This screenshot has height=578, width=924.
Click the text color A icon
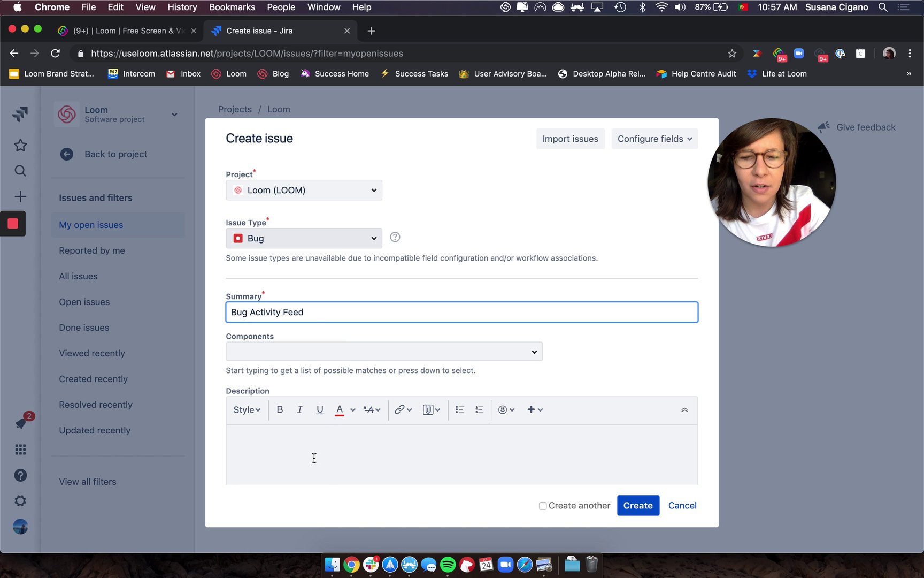340,410
